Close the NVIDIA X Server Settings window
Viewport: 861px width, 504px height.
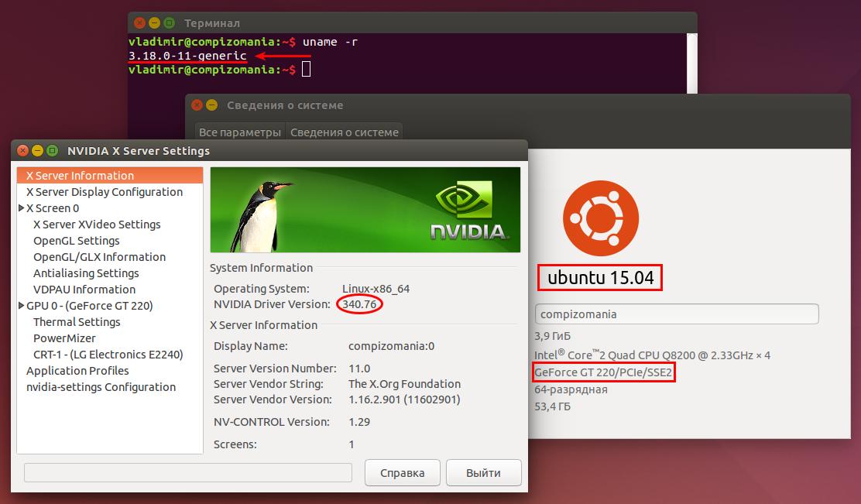click(22, 150)
